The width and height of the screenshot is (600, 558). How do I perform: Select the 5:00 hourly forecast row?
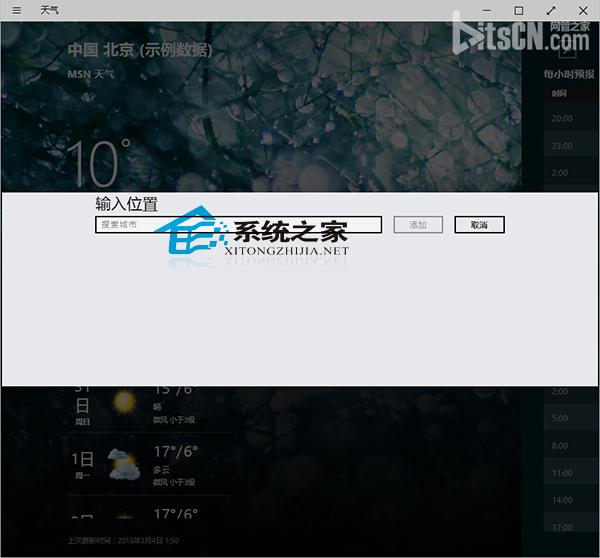coord(571,418)
